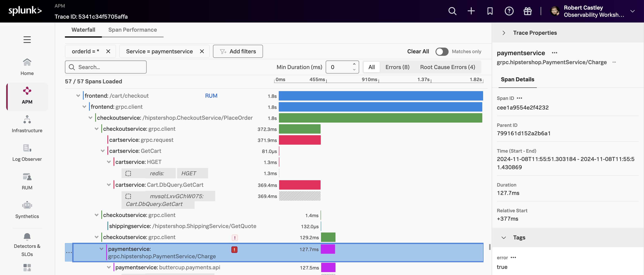Click the plus create icon in header
This screenshot has height=275, width=644.
point(471,11)
